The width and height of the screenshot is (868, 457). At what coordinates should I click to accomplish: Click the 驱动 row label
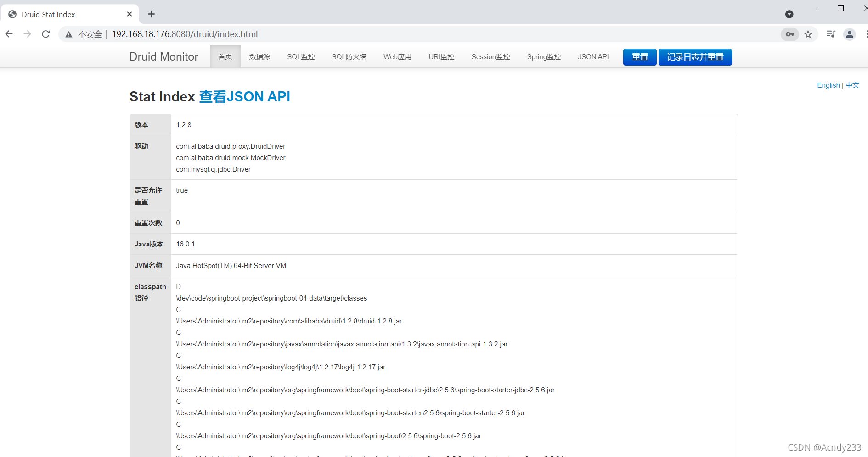141,146
